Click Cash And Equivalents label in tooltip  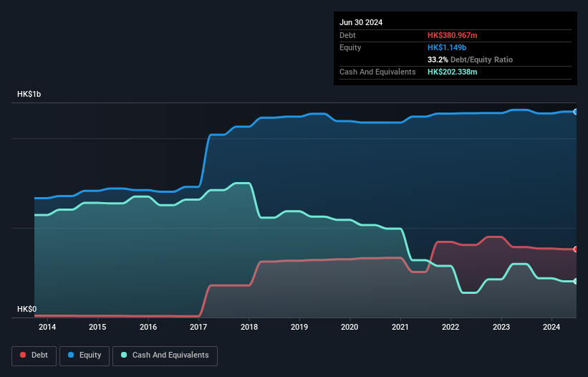[x=377, y=72]
